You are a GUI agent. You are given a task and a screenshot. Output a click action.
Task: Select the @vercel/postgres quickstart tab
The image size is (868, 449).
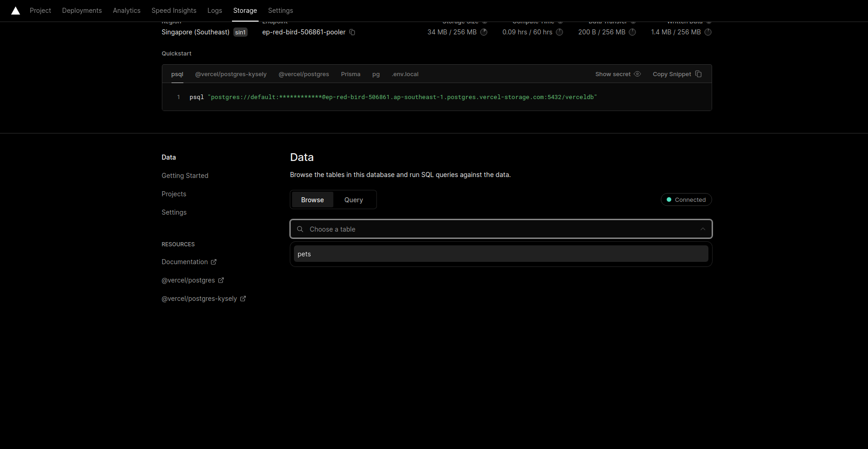pyautogui.click(x=304, y=74)
